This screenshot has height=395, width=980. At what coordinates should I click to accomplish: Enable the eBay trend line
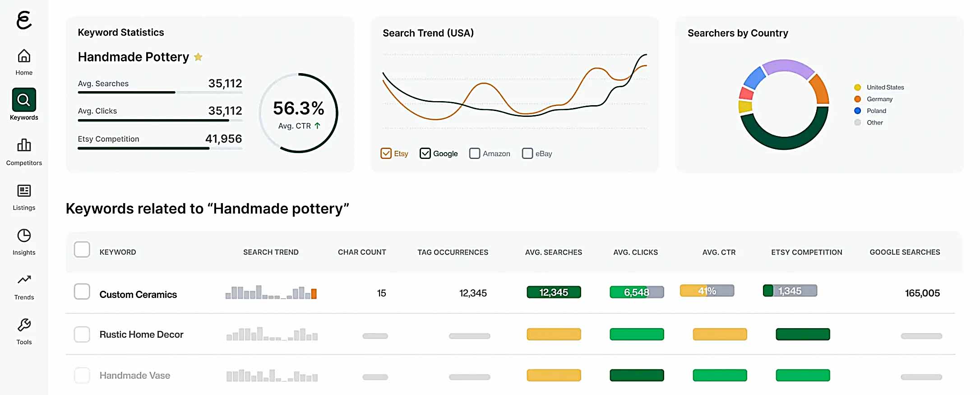527,153
